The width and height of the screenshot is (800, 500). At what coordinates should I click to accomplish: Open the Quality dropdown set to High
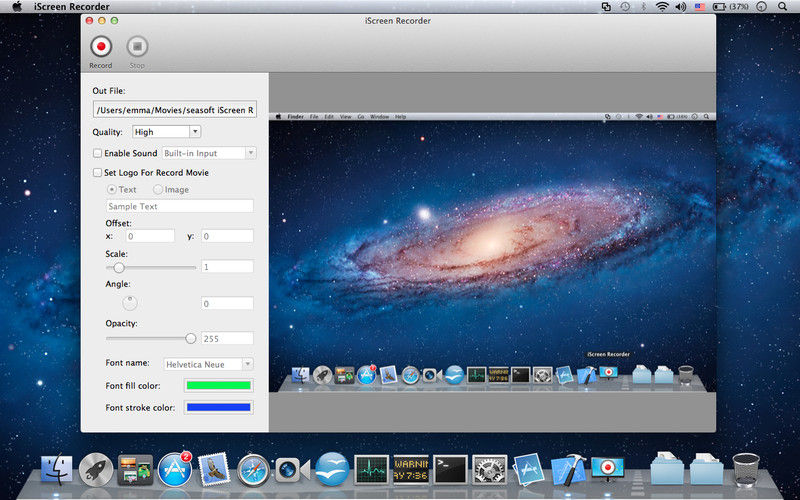166,132
